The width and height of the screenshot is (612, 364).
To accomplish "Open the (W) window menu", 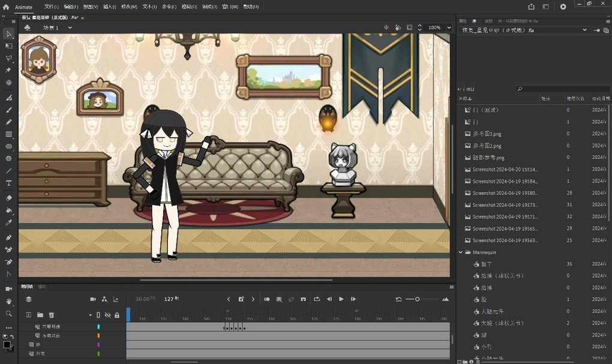I will click(230, 7).
